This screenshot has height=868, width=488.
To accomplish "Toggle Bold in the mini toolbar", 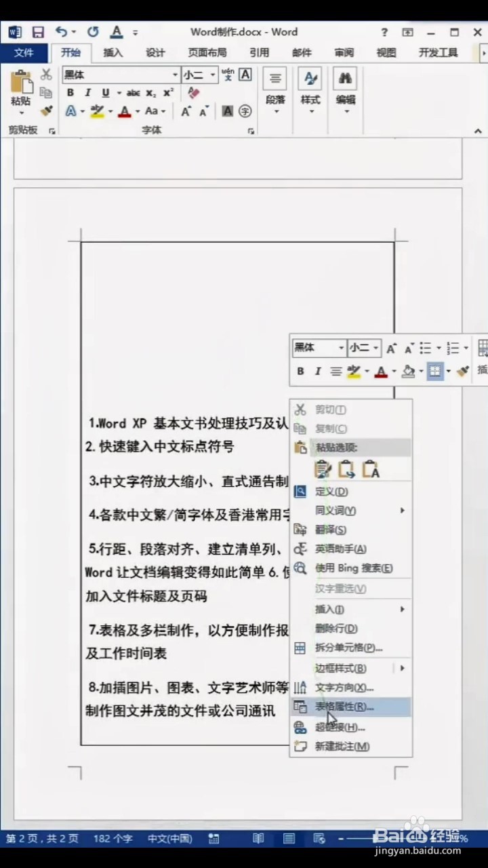I will 300,371.
